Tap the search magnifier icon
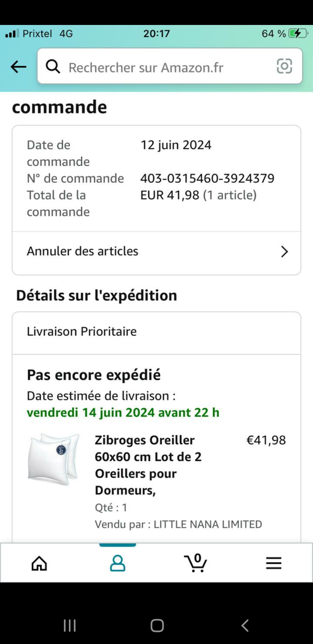The image size is (313, 644). click(53, 67)
